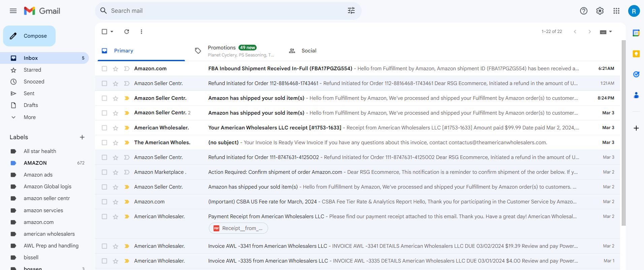Check the American Wholesalers receipt #1753-1633 row
644x270 pixels.
click(104, 128)
